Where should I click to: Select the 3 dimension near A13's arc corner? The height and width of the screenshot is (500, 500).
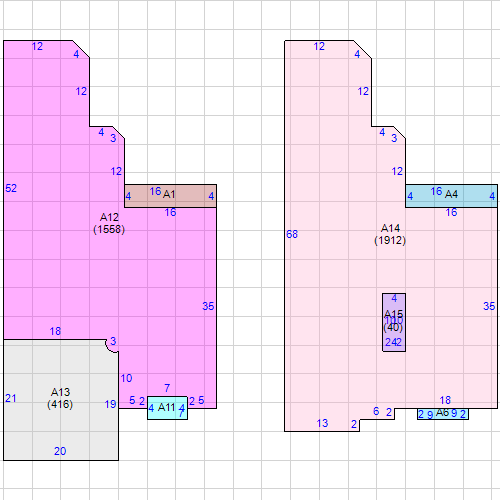113,341
